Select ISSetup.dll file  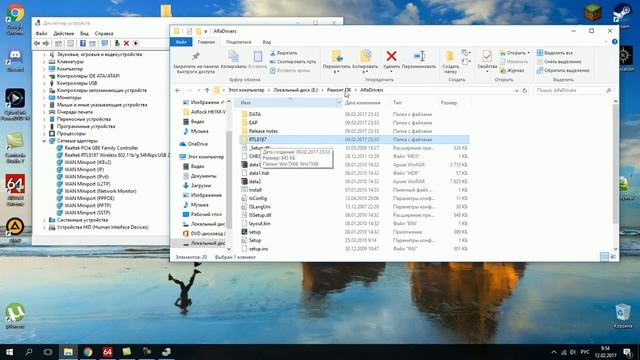coord(260,215)
